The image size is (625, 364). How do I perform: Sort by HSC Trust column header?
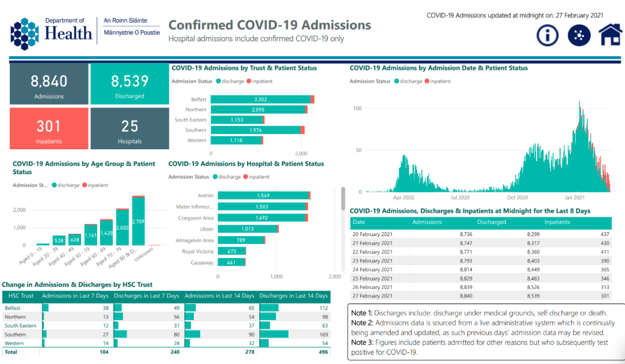[21, 296]
